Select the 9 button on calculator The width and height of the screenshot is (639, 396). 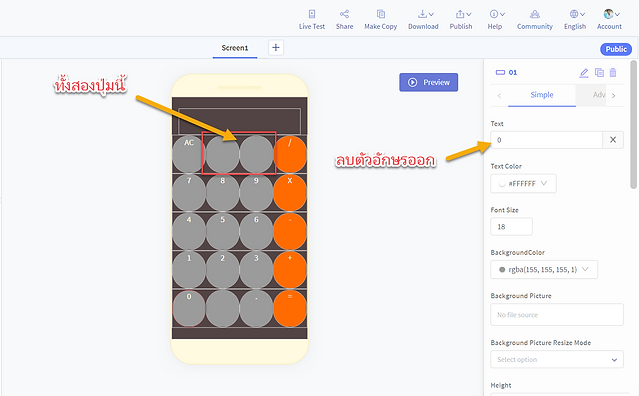(x=256, y=192)
